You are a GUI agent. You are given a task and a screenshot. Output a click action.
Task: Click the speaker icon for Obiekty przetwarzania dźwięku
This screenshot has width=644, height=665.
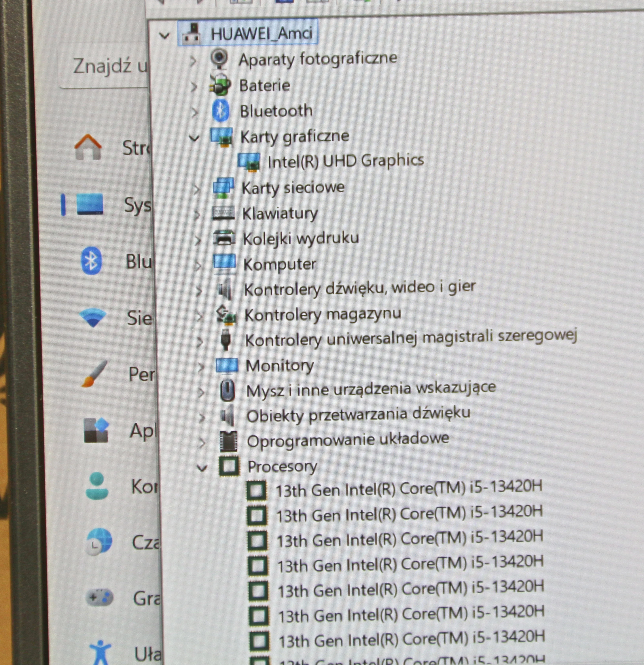[228, 416]
